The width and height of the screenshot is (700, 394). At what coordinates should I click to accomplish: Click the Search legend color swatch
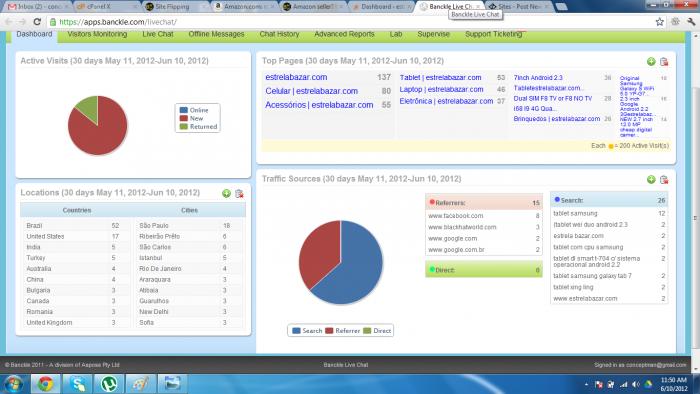[x=296, y=331]
